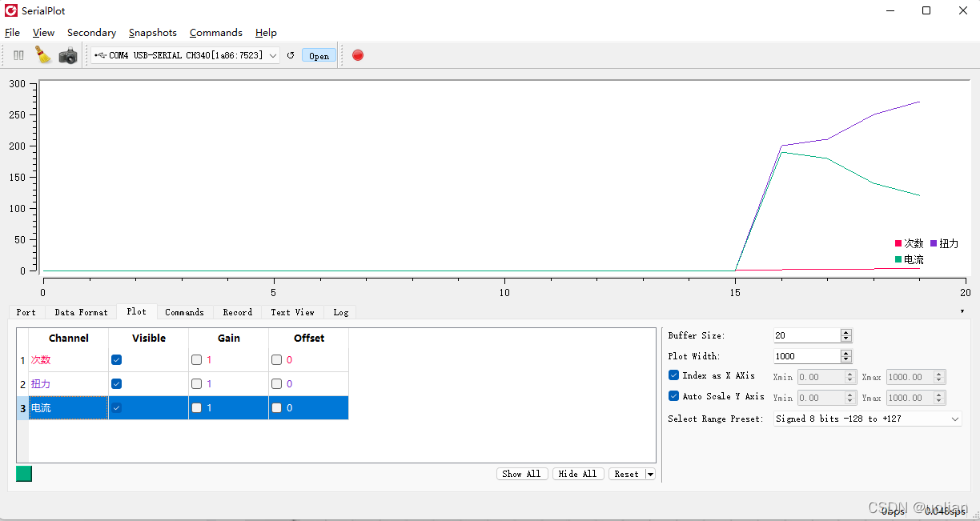
Task: Toggle Auto Scale Y Axis checkbox
Action: tap(673, 396)
